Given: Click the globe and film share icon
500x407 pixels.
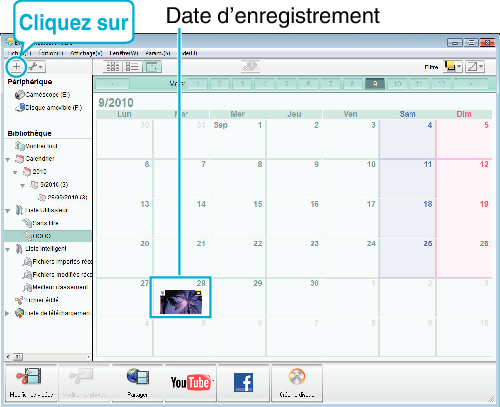Looking at the screenshot, I should tap(137, 383).
